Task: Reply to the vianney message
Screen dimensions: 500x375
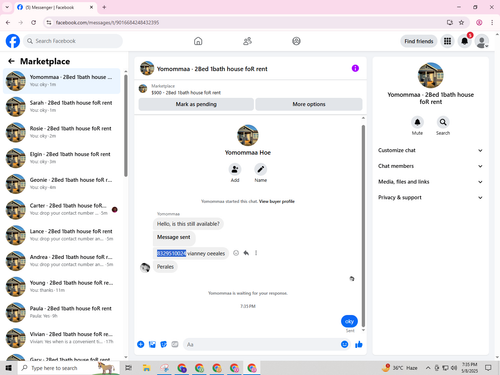Action: pos(246,253)
